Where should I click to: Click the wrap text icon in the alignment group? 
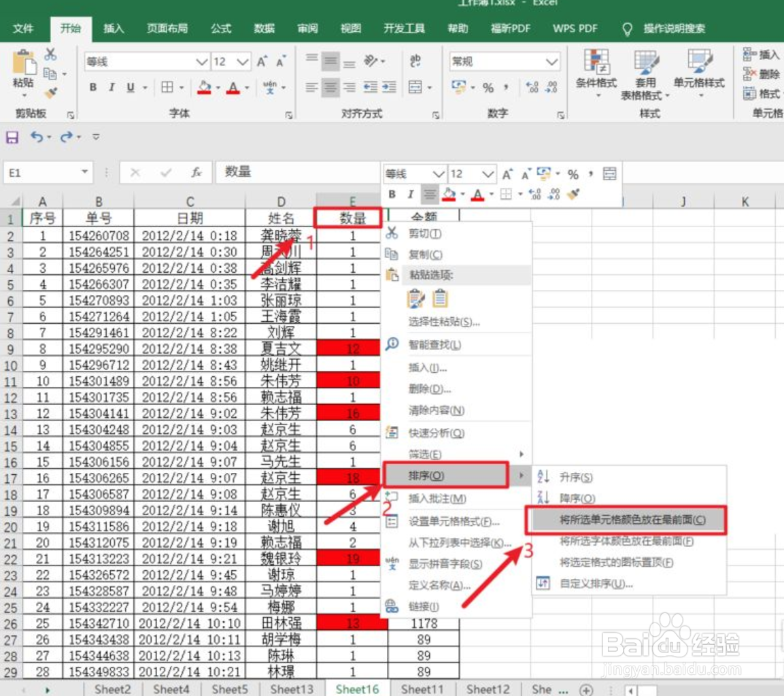point(415,61)
